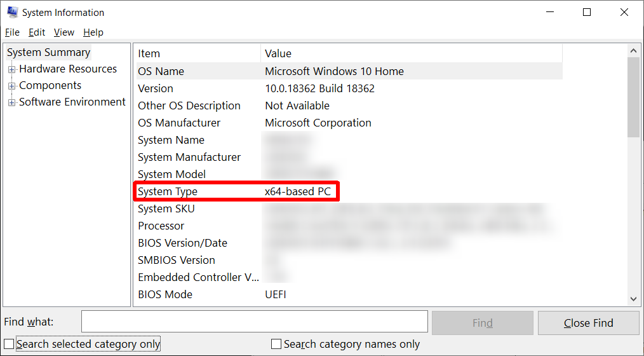The height and width of the screenshot is (356, 644).
Task: Open the File menu
Action: 12,32
